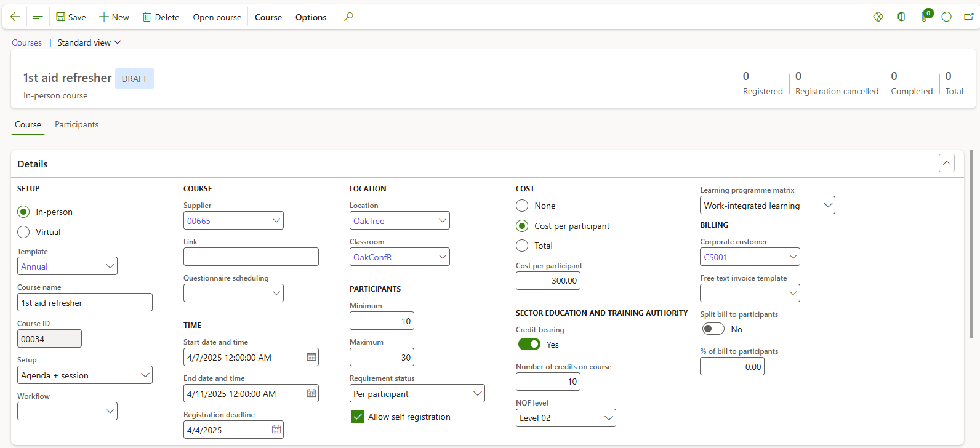Screen dimensions: 980x448
Task: Click the Courses breadcrumb link
Action: pos(27,42)
